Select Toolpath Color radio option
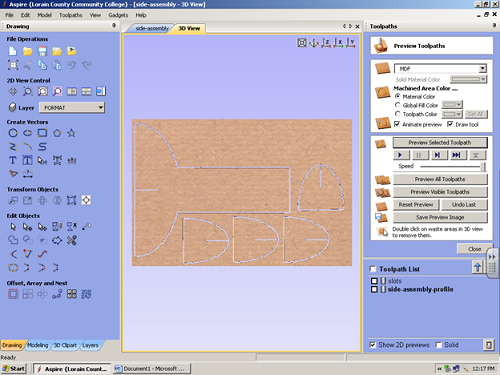Viewport: 500px width, 375px height. point(397,114)
